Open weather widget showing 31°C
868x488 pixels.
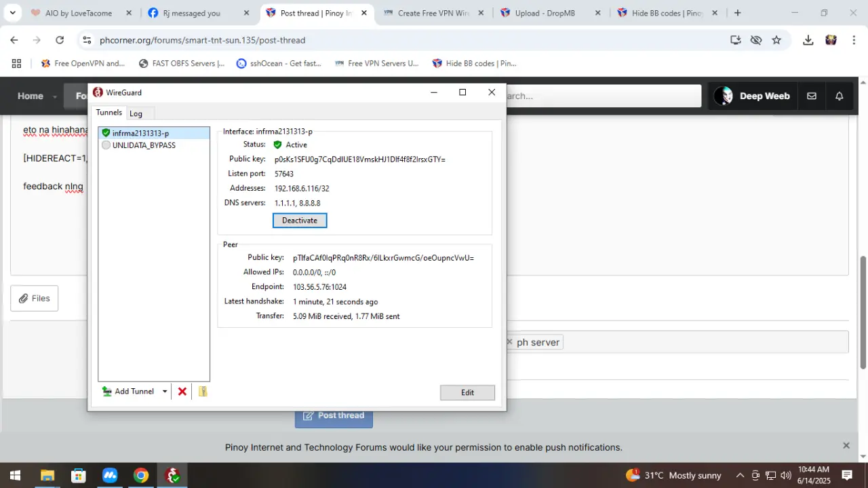[x=673, y=475]
